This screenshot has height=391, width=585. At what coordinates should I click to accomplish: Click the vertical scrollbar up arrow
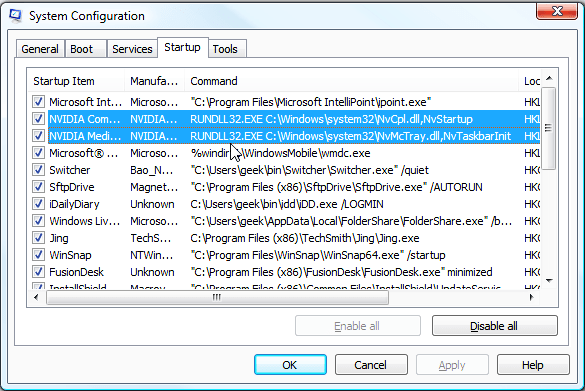[x=549, y=78]
